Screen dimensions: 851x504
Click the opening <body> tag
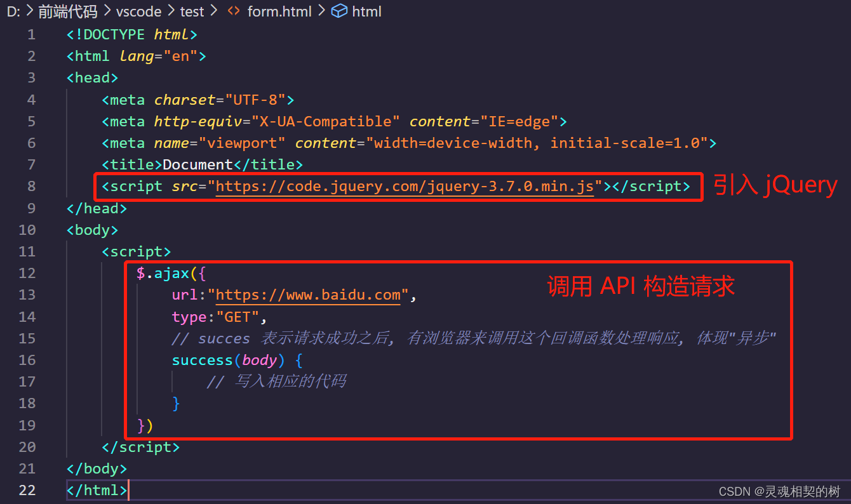[92, 230]
